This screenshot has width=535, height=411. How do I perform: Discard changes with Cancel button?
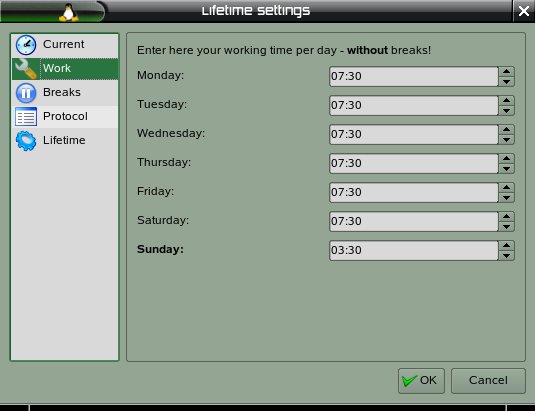click(488, 381)
